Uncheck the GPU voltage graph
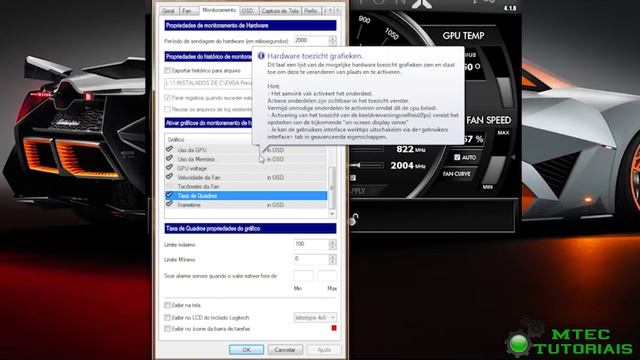Viewport: 640px width, 360px height. (x=169, y=168)
